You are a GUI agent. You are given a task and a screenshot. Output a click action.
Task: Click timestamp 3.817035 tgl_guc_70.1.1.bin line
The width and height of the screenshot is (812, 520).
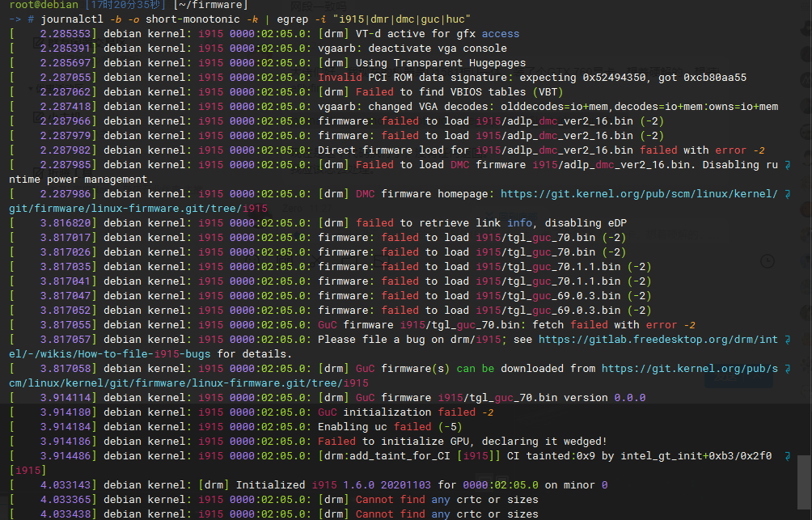[66, 266]
